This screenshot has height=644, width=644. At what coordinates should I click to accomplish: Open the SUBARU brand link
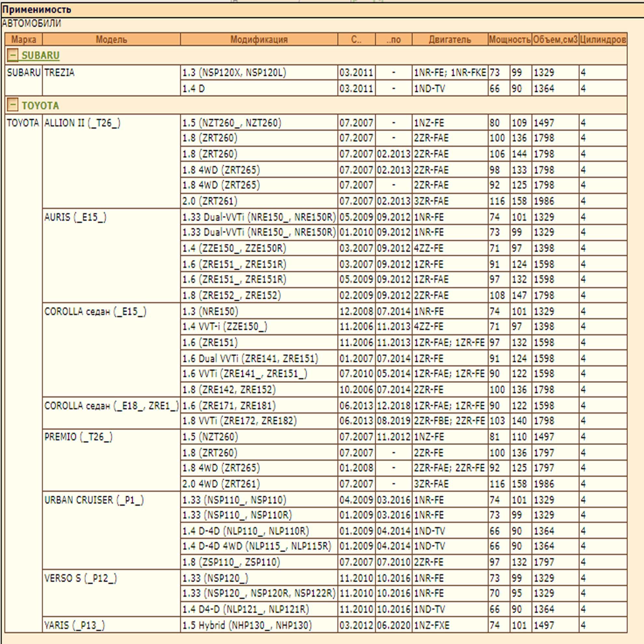pyautogui.click(x=40, y=55)
